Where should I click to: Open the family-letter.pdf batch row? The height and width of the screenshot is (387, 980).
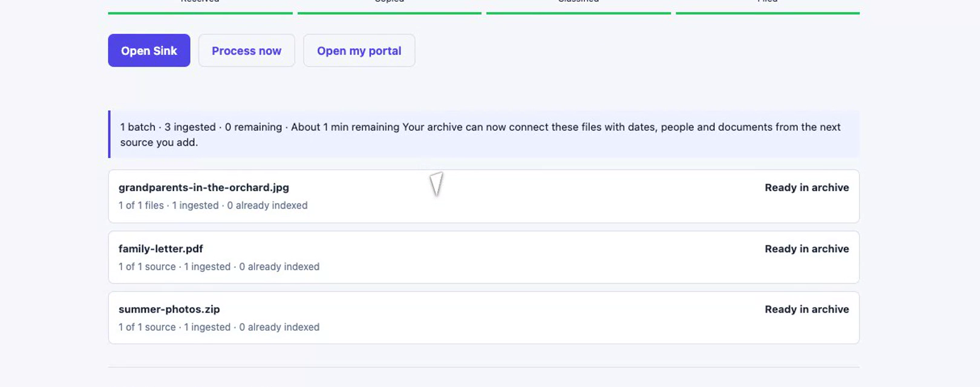pos(483,257)
